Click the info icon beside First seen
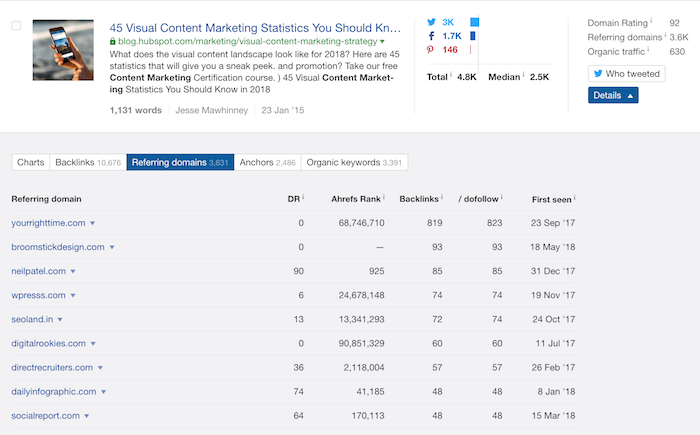The image size is (700, 435). (x=575, y=197)
